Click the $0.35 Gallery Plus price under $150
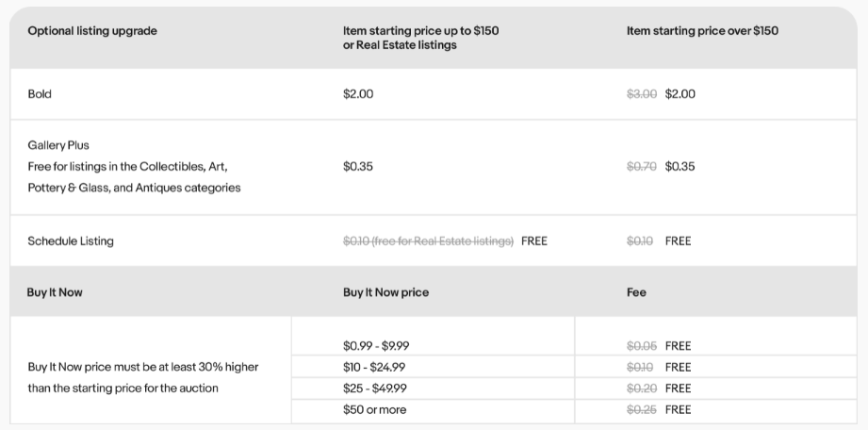868x430 pixels. (358, 166)
